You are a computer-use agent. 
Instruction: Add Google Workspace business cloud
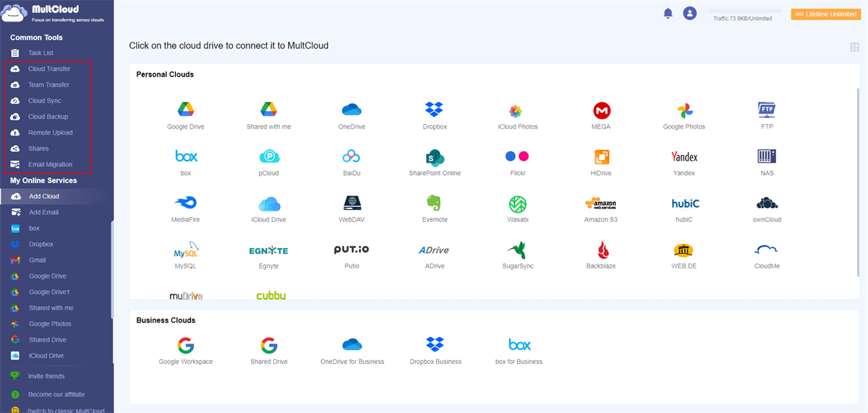tap(186, 345)
